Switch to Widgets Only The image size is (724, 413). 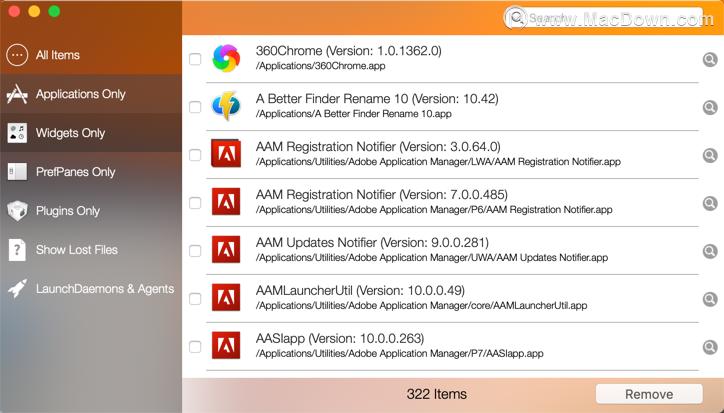click(x=91, y=133)
